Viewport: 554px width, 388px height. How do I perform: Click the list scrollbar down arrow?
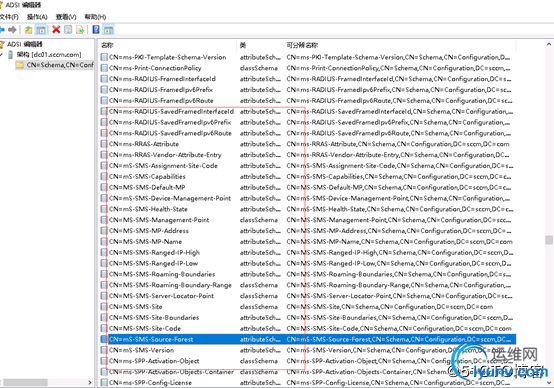[549, 382]
